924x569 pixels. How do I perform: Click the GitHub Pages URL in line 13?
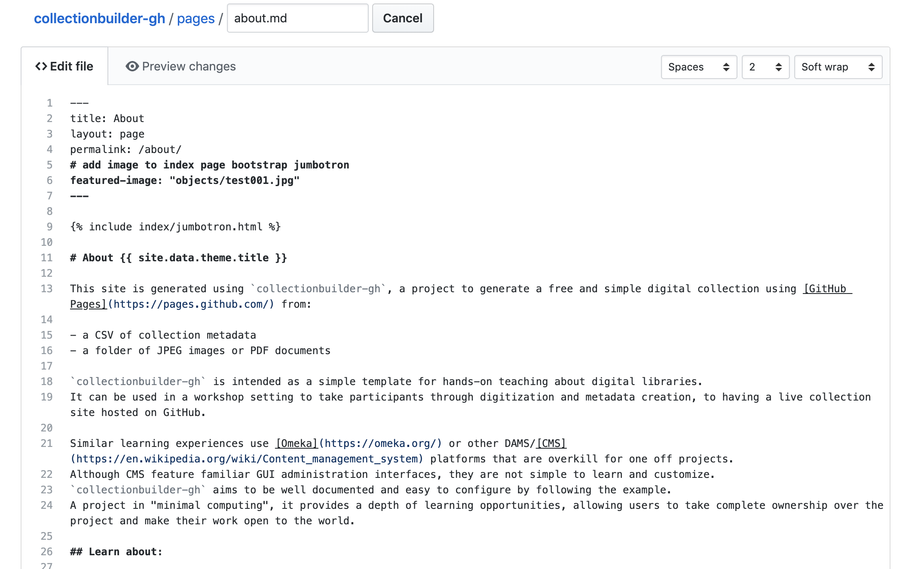point(191,304)
